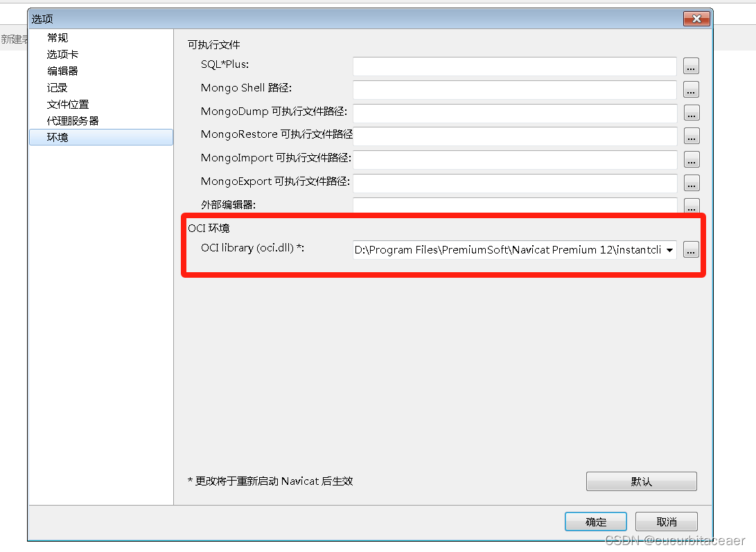Click the MongoDump 可执行文件路径 browse icon

(x=691, y=113)
